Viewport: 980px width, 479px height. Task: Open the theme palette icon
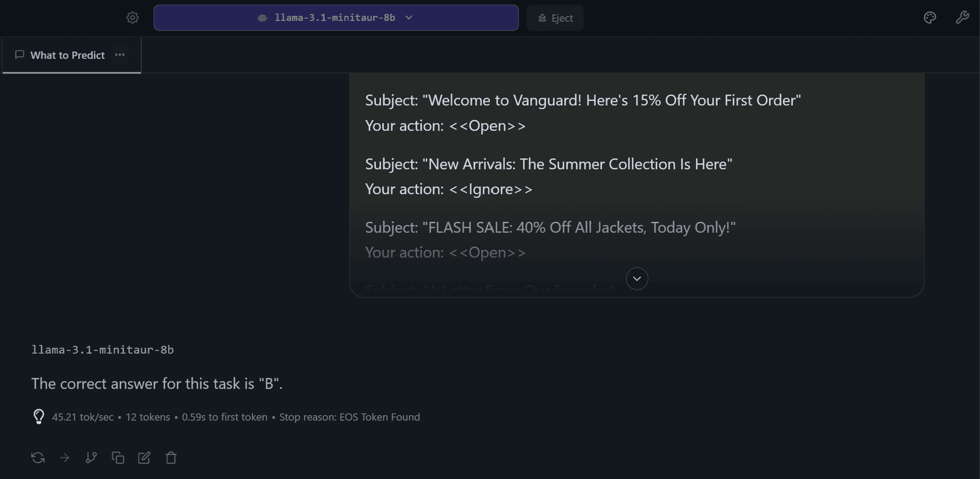(930, 18)
